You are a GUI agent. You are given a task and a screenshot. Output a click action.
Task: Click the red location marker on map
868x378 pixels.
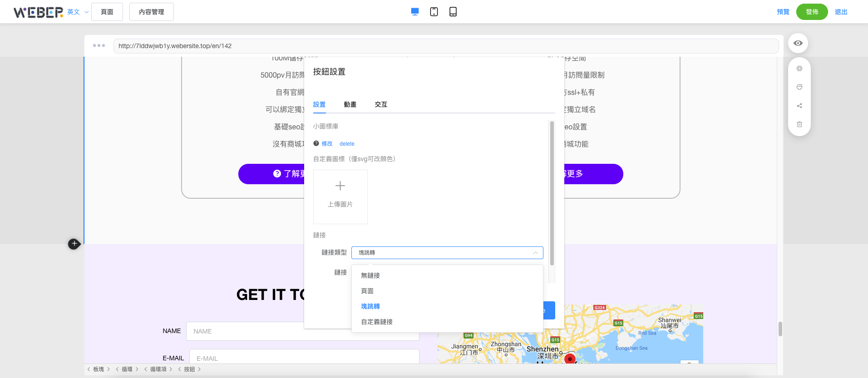point(570,359)
